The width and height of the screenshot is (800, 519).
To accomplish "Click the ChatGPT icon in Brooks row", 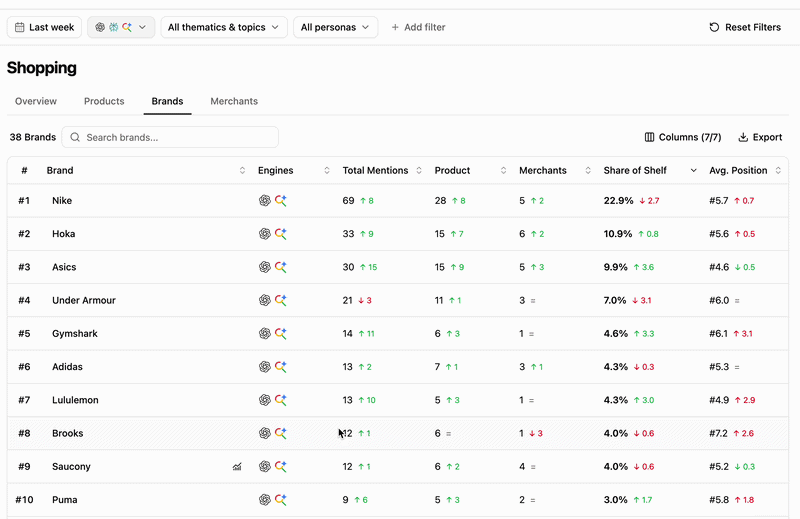I will point(264,433).
